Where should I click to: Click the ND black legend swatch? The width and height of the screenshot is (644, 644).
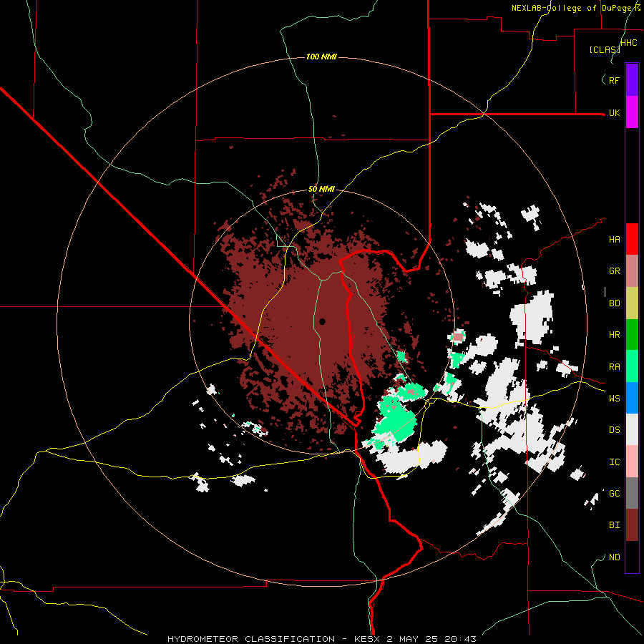(x=632, y=557)
